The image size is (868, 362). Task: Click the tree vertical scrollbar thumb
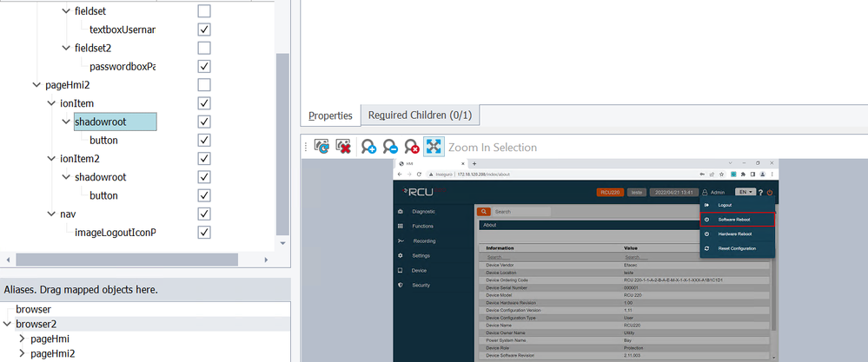coord(282,144)
